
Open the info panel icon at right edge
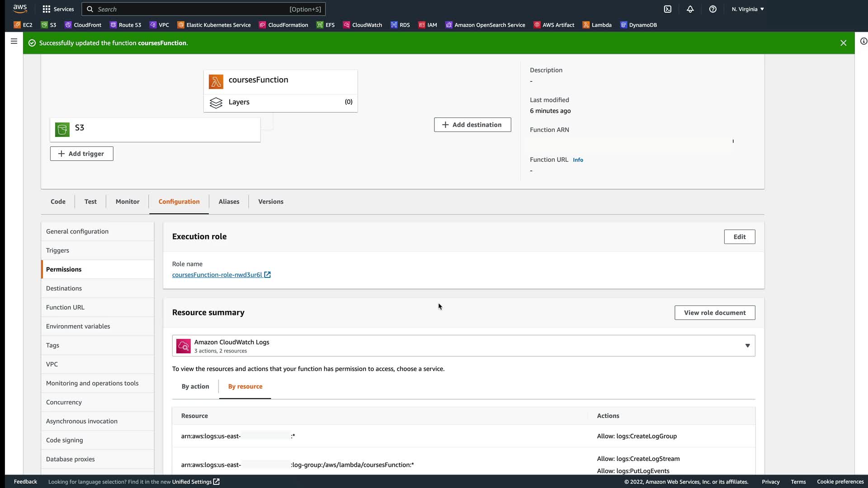point(863,42)
